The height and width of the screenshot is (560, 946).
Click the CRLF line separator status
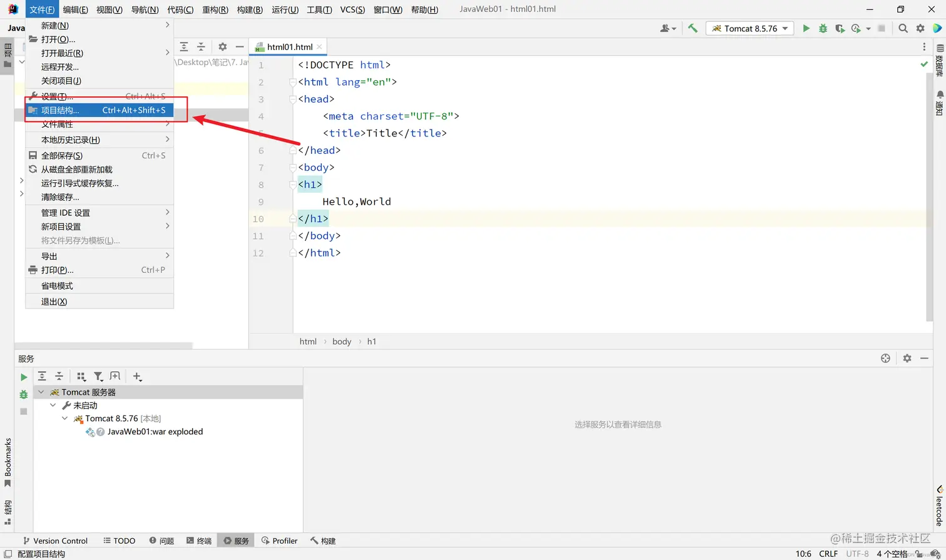coord(828,554)
